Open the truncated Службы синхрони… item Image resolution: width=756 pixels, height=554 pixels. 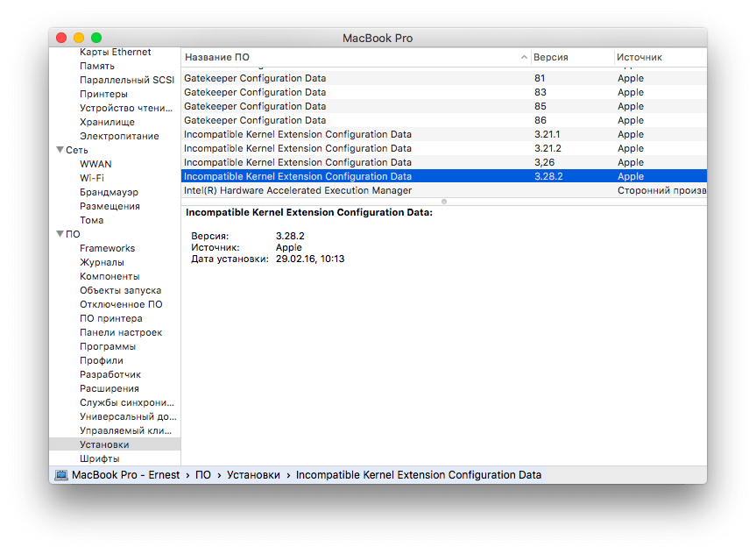127,401
